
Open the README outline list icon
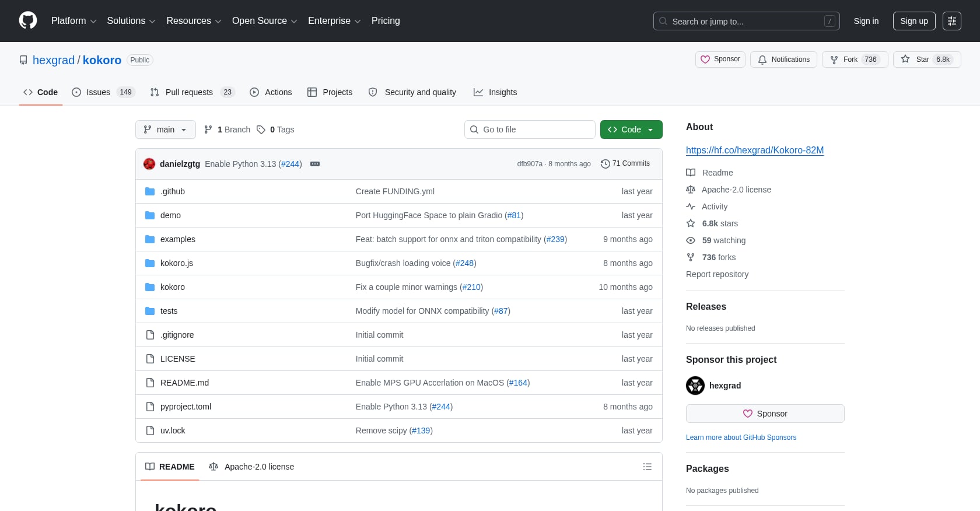[647, 467]
